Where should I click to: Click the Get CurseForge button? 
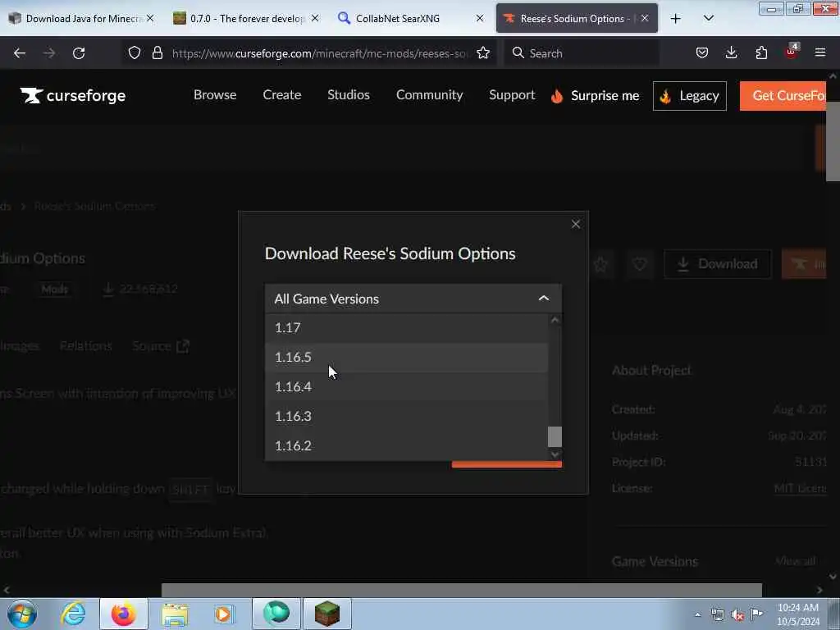(783, 96)
